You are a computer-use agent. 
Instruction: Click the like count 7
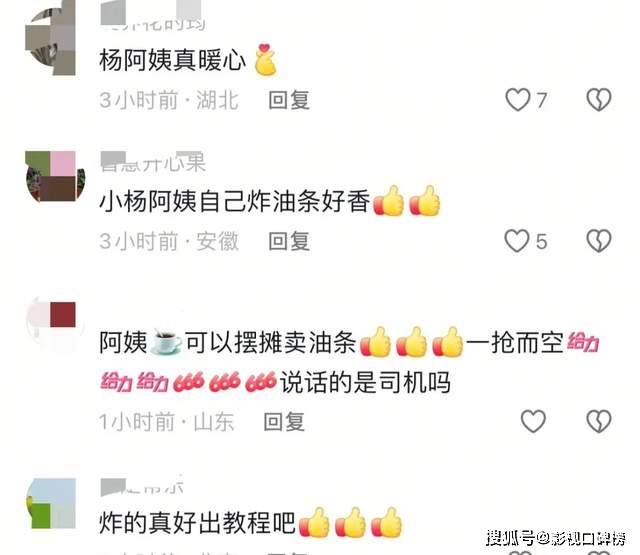pos(541,100)
